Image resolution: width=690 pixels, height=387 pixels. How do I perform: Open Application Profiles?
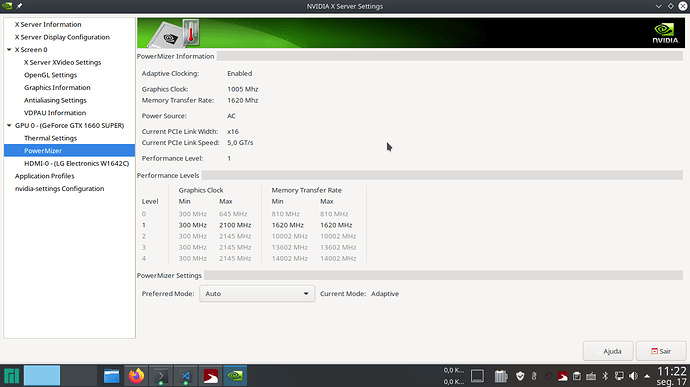click(44, 176)
